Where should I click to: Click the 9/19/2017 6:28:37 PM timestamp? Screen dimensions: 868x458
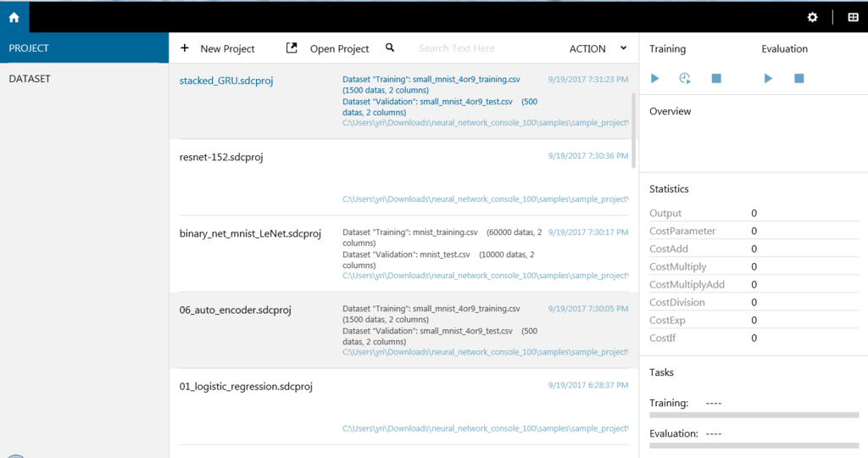pos(588,385)
